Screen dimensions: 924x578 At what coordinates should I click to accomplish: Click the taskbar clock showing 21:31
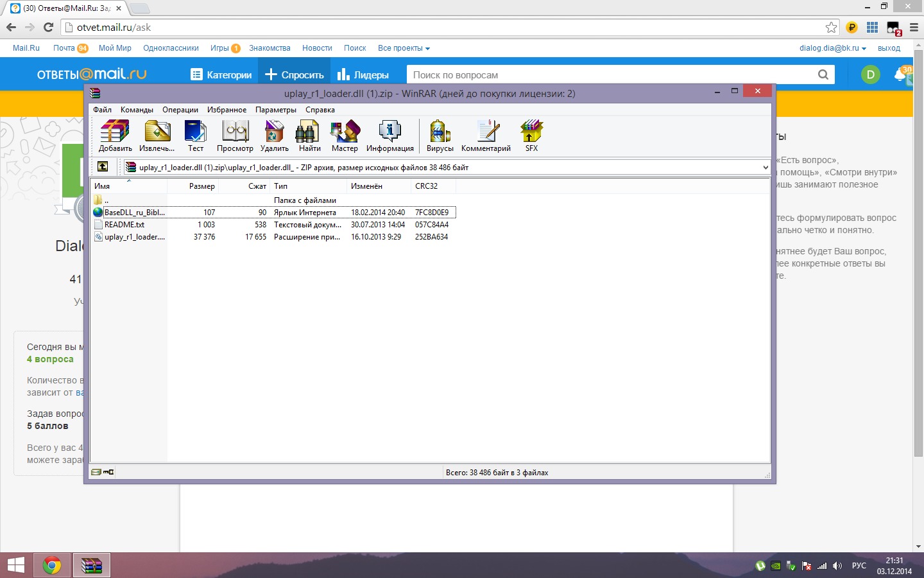click(894, 566)
